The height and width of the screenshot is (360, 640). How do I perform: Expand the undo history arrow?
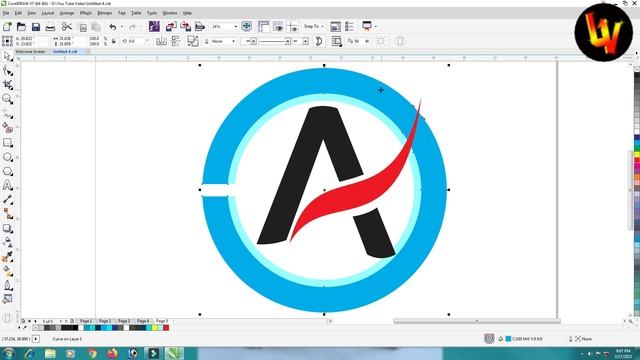pos(122,27)
